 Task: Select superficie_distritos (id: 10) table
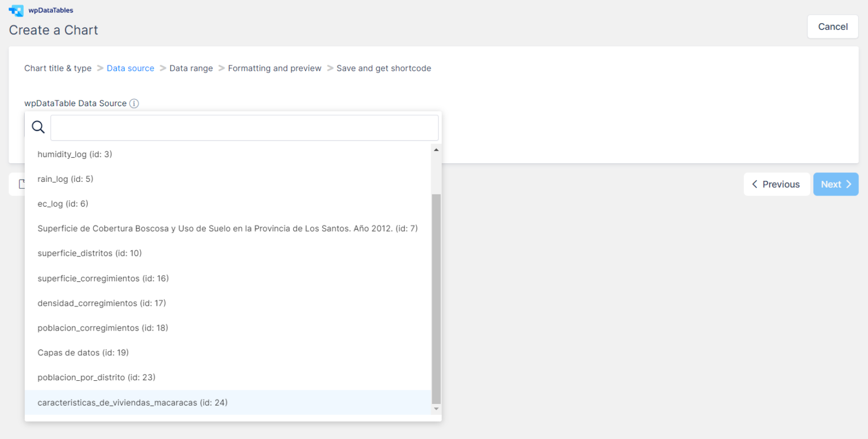click(89, 253)
